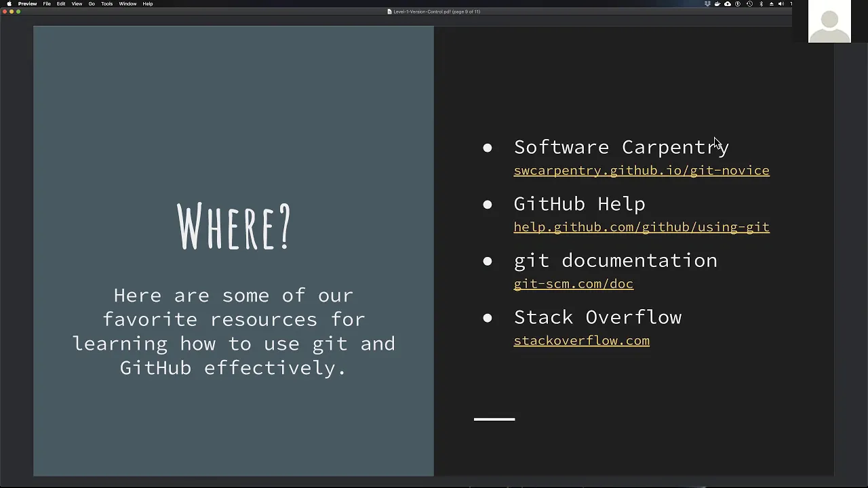This screenshot has height=488, width=868.
Task: Open the Help menu
Action: click(148, 3)
